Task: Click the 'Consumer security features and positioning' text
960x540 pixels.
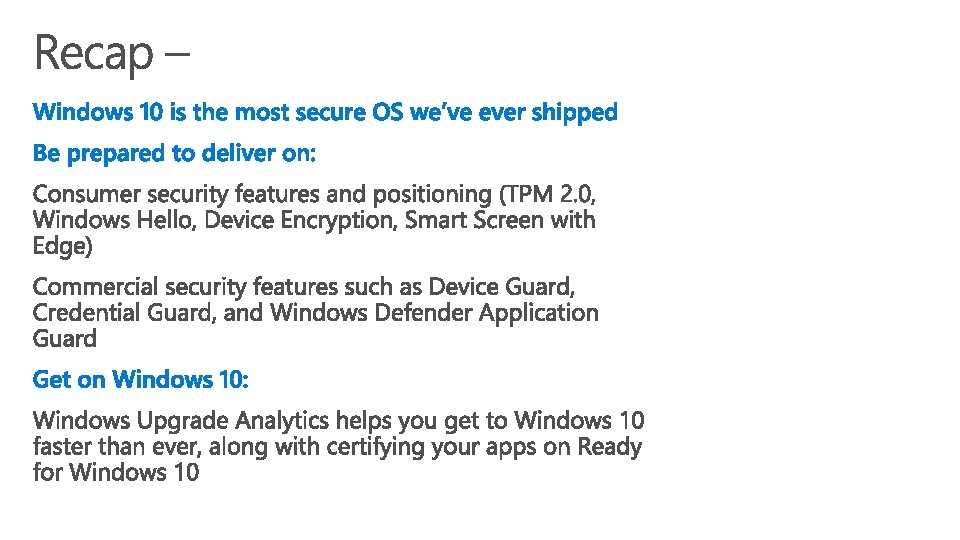Action: tap(262, 195)
